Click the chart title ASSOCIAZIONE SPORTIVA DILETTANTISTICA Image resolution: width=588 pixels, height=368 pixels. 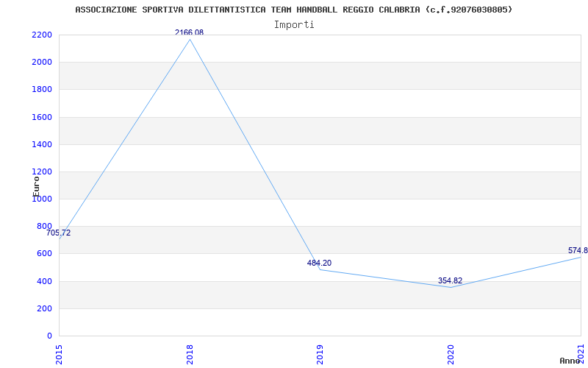[293, 10]
